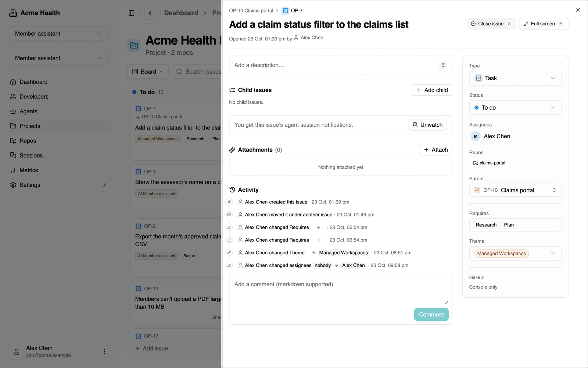
Task: Submit with the Comment button
Action: coord(431,315)
